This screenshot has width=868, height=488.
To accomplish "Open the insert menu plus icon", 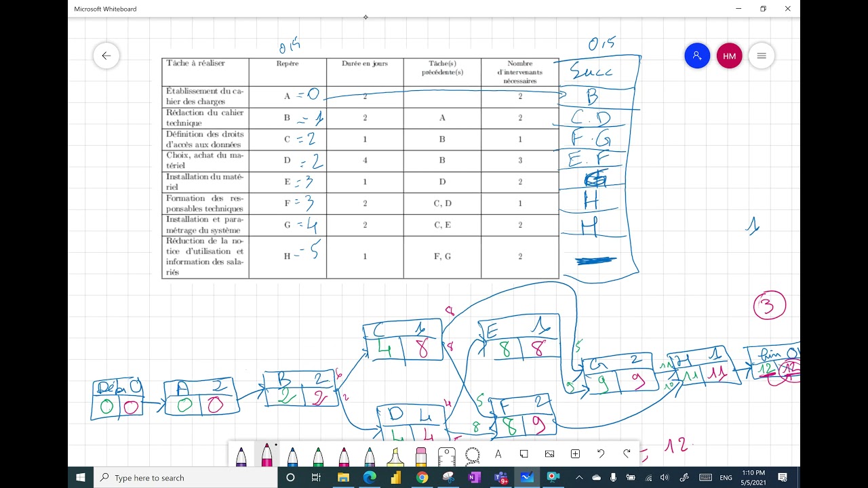I will pyautogui.click(x=576, y=454).
